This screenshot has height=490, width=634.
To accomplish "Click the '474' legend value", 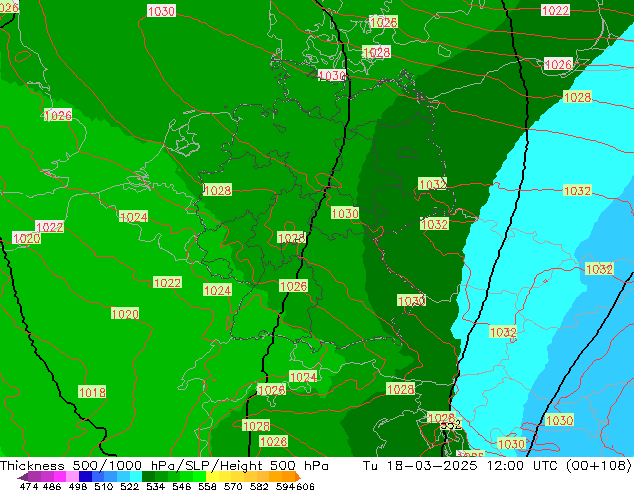I will 29,486.
